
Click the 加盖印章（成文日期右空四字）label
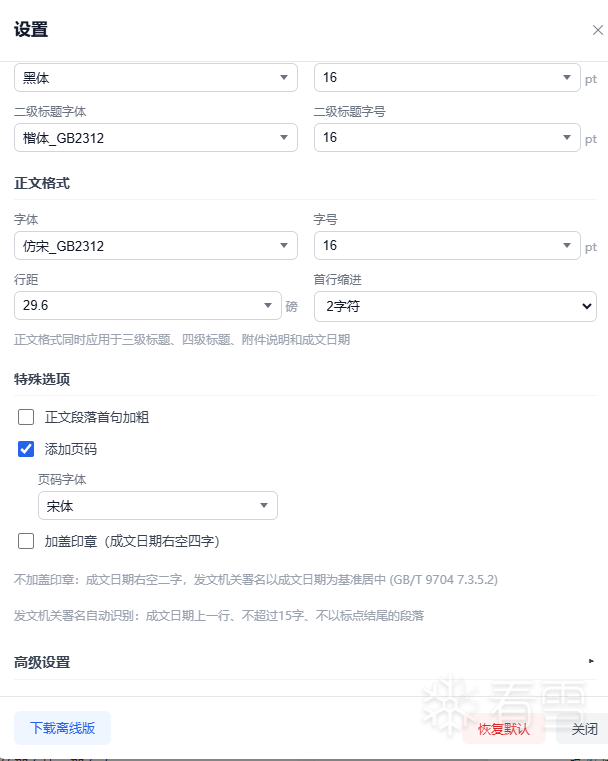click(x=132, y=541)
